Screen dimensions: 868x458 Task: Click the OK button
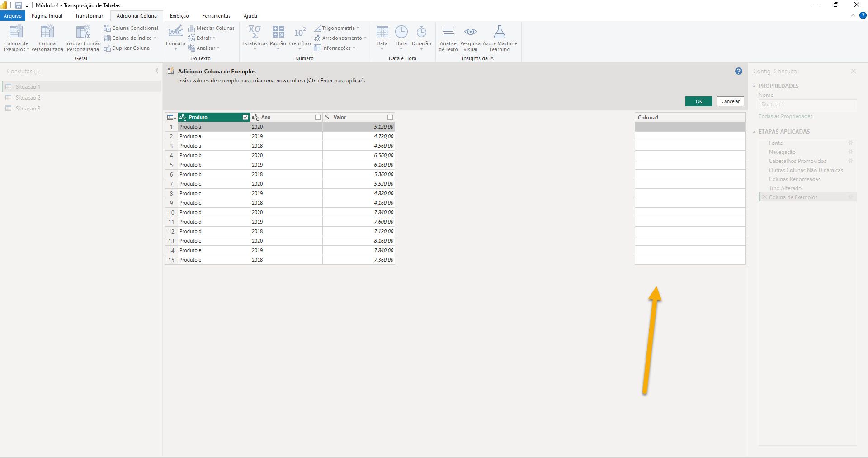point(698,101)
